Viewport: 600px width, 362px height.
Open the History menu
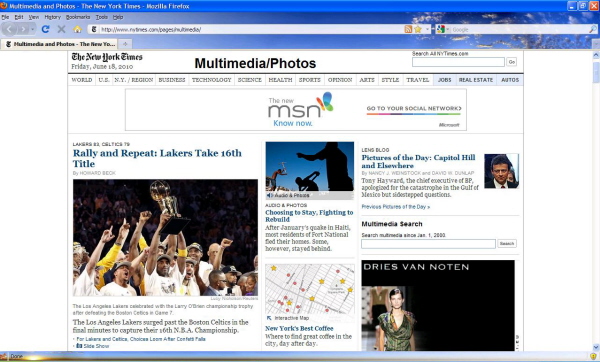(52, 17)
